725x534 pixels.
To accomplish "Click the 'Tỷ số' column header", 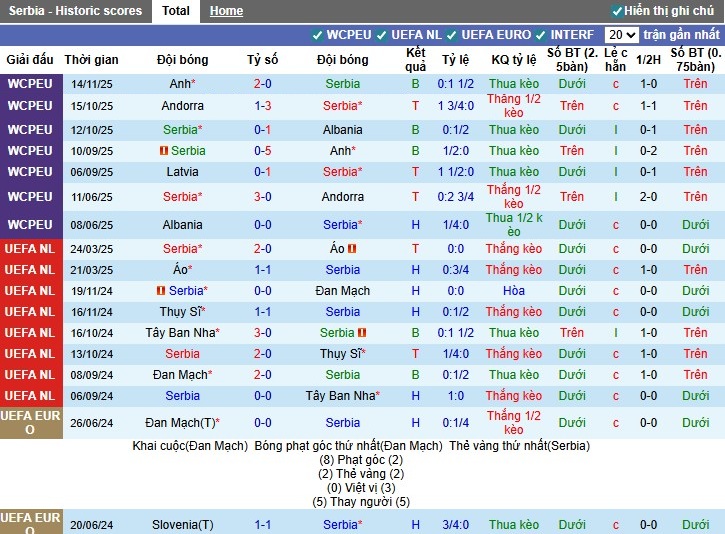I will pos(263,60).
